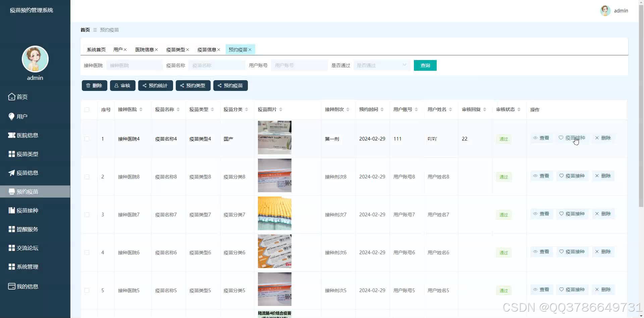644x318 pixels.
Task: Sort by 审核状态 column
Action: click(x=519, y=110)
